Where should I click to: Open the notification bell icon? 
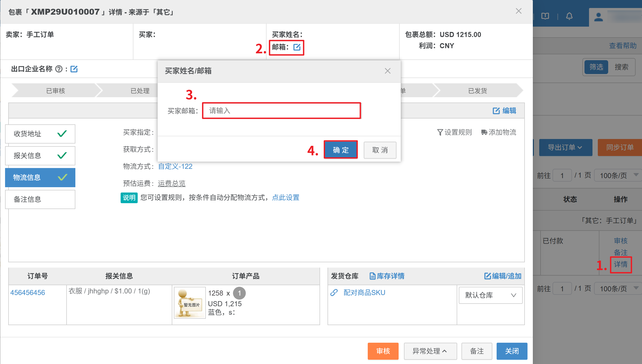(x=569, y=16)
